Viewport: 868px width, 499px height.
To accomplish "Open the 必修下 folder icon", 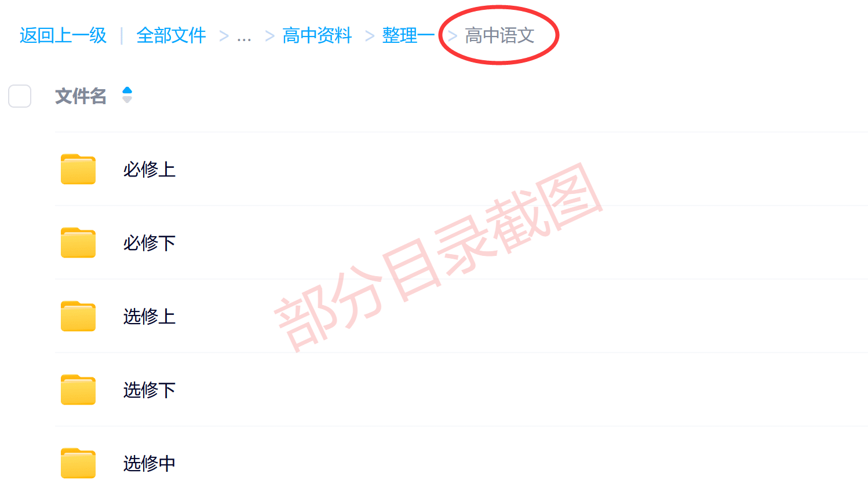I will [x=78, y=243].
